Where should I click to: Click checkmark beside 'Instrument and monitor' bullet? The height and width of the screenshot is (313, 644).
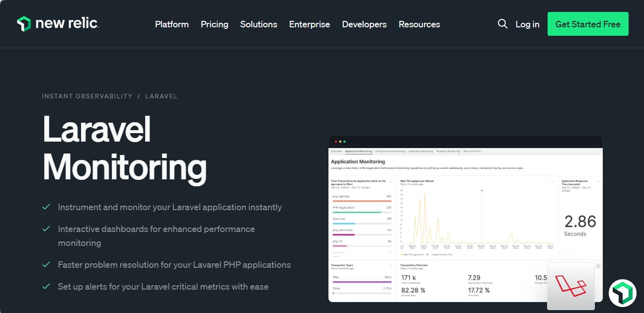(x=46, y=207)
